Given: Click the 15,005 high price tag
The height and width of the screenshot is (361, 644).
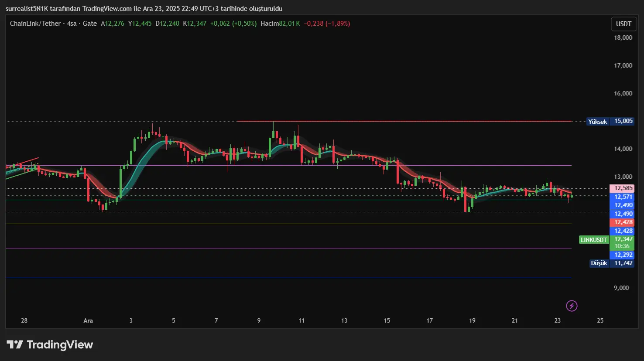Looking at the screenshot, I should point(622,121).
